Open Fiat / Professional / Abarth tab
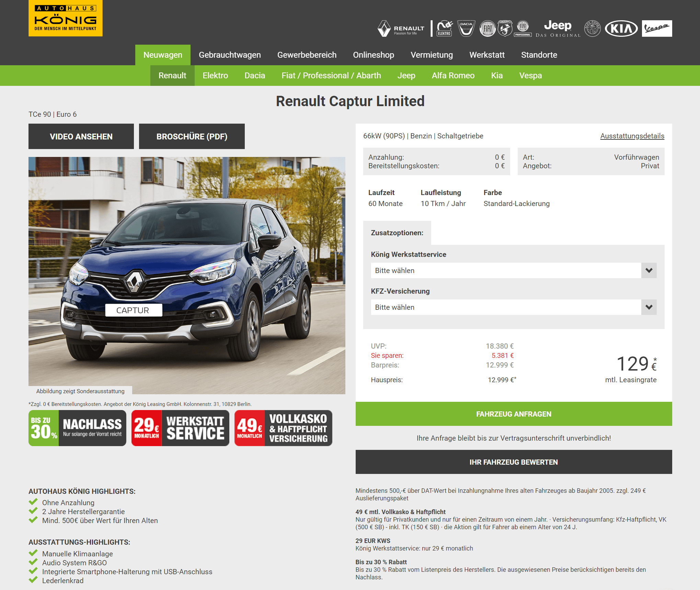The height and width of the screenshot is (590, 700). (331, 76)
